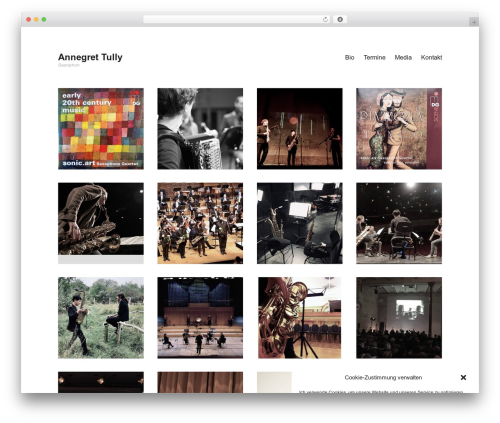Open the dark stage lights thumbnail at bottom
Viewport: 500px width, 423px height.
pyautogui.click(x=101, y=382)
